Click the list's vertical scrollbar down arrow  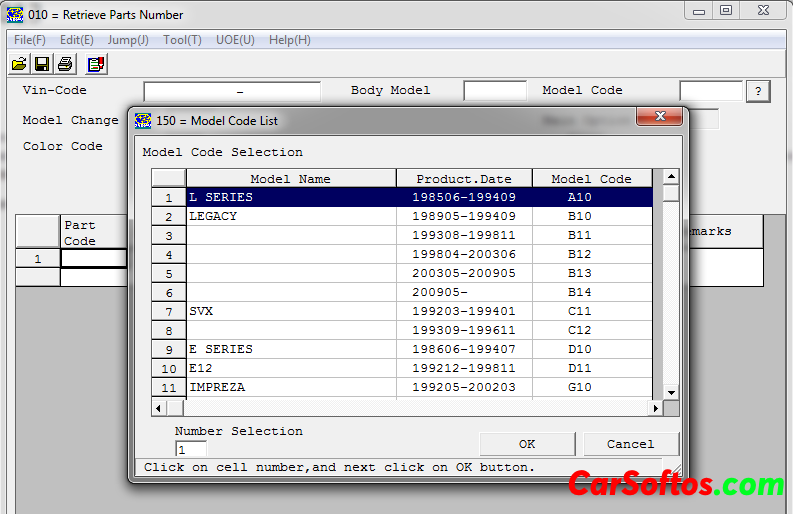pyautogui.click(x=671, y=392)
